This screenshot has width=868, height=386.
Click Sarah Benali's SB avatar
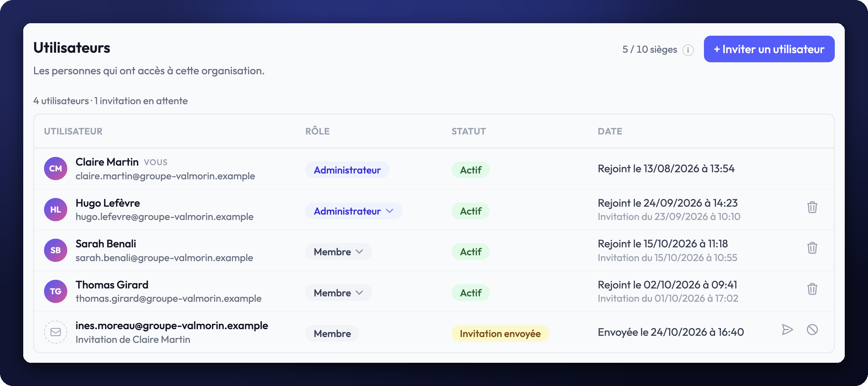tap(56, 250)
